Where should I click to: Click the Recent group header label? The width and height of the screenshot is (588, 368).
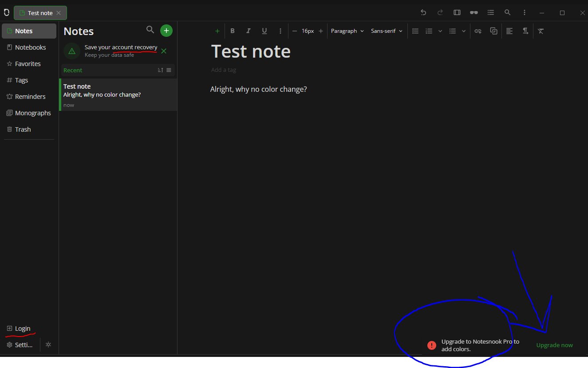tap(73, 70)
